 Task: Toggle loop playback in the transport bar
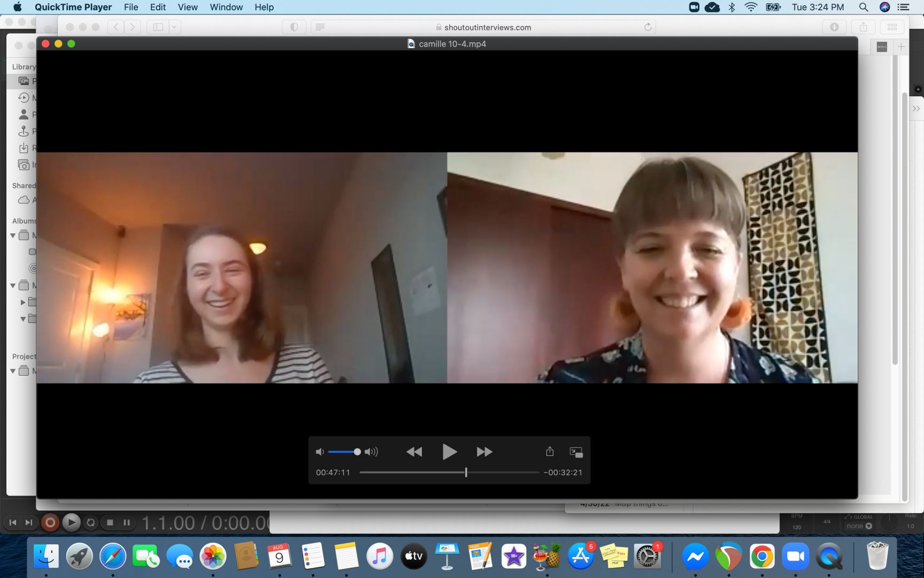[91, 522]
